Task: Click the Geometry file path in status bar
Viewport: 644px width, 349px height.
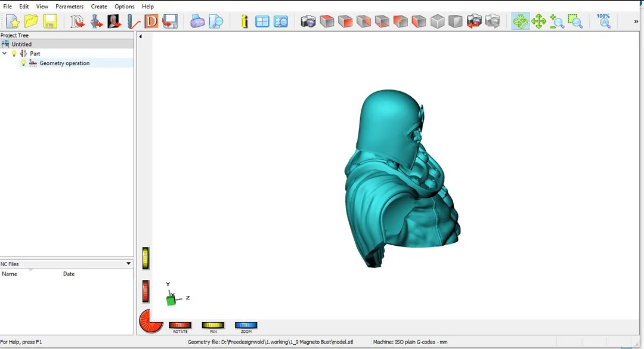Action: pyautogui.click(x=270, y=342)
